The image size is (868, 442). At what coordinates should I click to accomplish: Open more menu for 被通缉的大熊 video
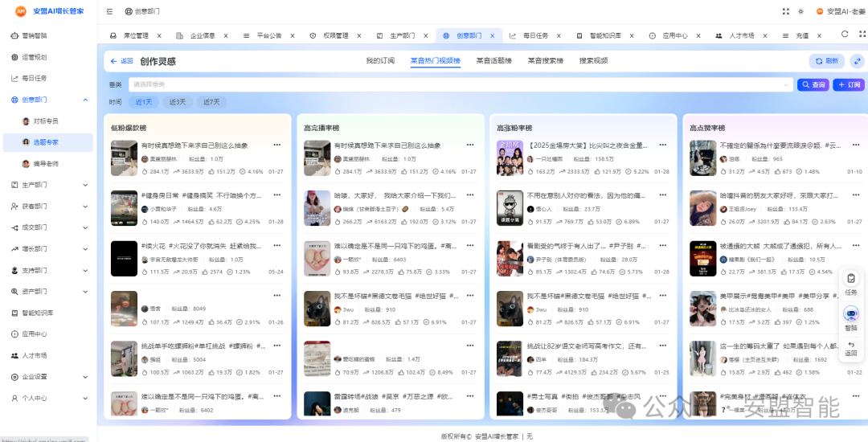pos(856,245)
